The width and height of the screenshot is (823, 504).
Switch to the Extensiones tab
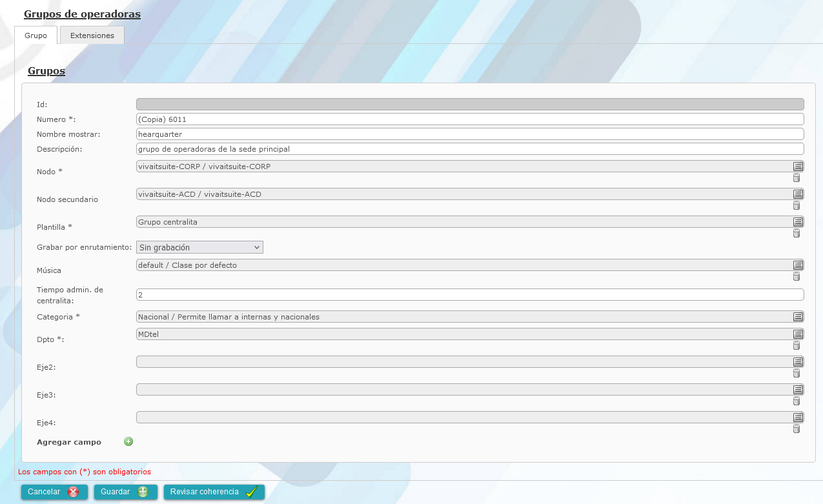point(92,35)
